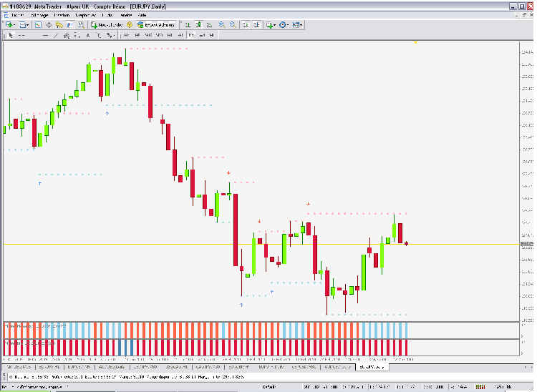Expand the arrows tool dropdown

[114, 35]
